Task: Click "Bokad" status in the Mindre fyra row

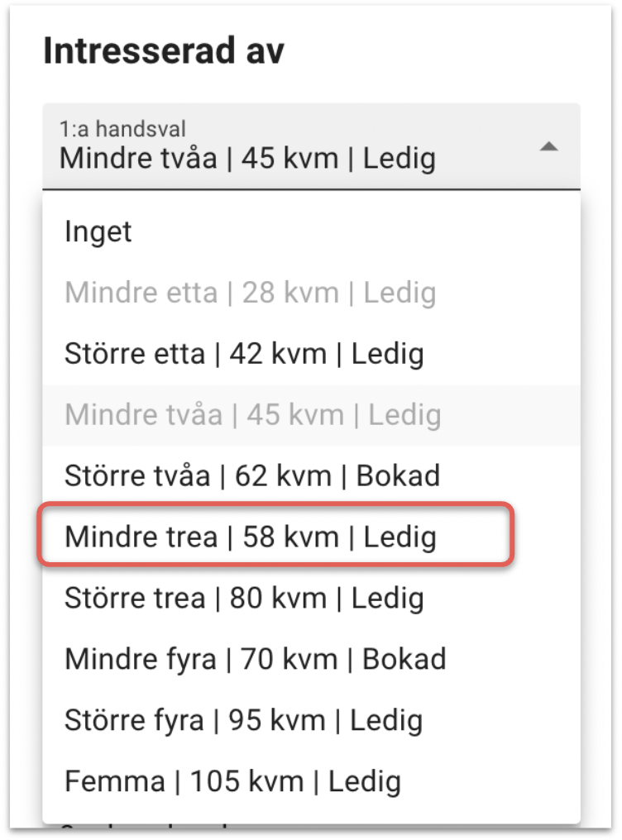Action: click(x=404, y=660)
